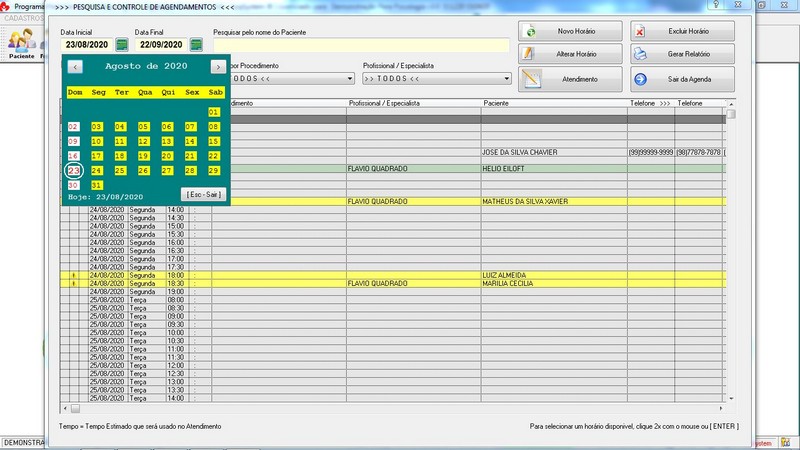Select the MARILIA CECILIA appointment row
This screenshot has height=450, width=800.
393,283
